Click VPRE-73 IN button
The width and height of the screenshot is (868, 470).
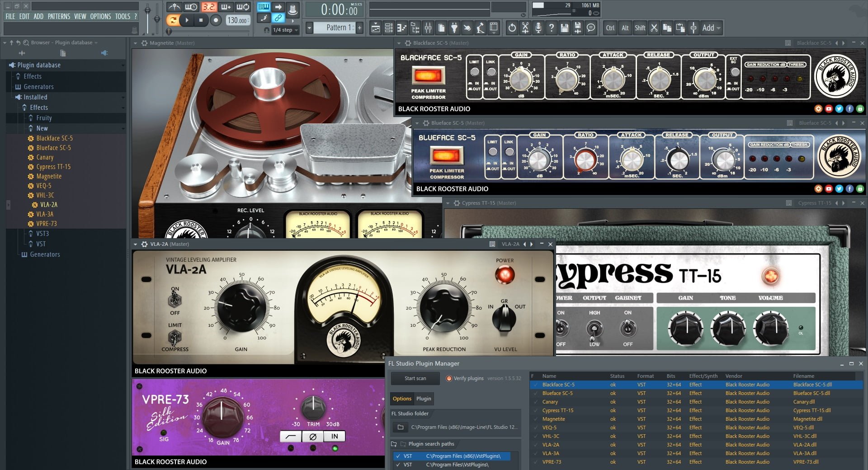click(335, 436)
